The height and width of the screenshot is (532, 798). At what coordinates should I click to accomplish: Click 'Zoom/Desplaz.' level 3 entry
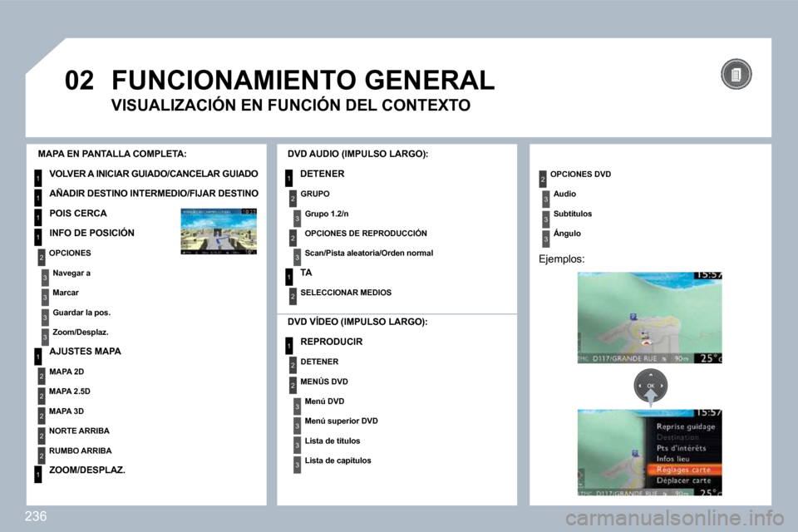click(81, 332)
